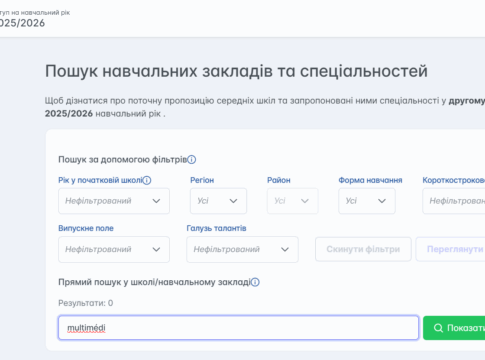Click bold '2025/2026' in the description paragraph
This screenshot has width=485, height=360.
pyautogui.click(x=69, y=114)
